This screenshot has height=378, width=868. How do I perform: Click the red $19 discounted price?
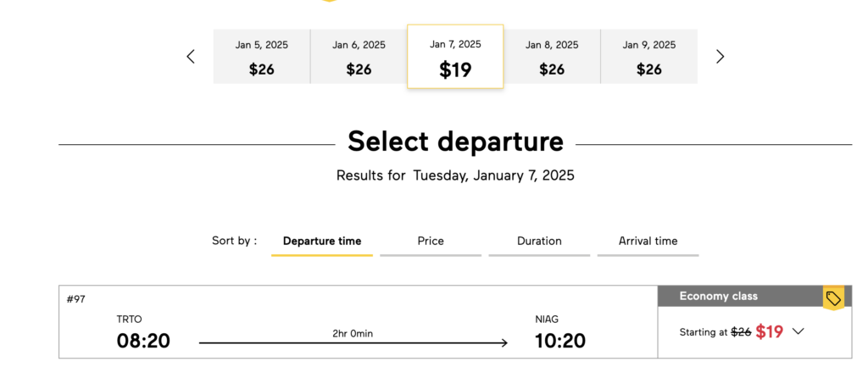click(x=770, y=331)
